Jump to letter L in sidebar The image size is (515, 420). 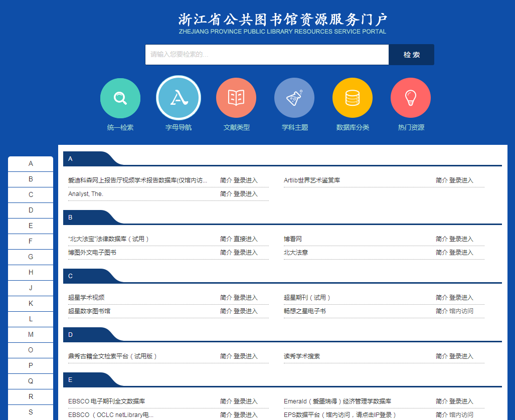31,319
